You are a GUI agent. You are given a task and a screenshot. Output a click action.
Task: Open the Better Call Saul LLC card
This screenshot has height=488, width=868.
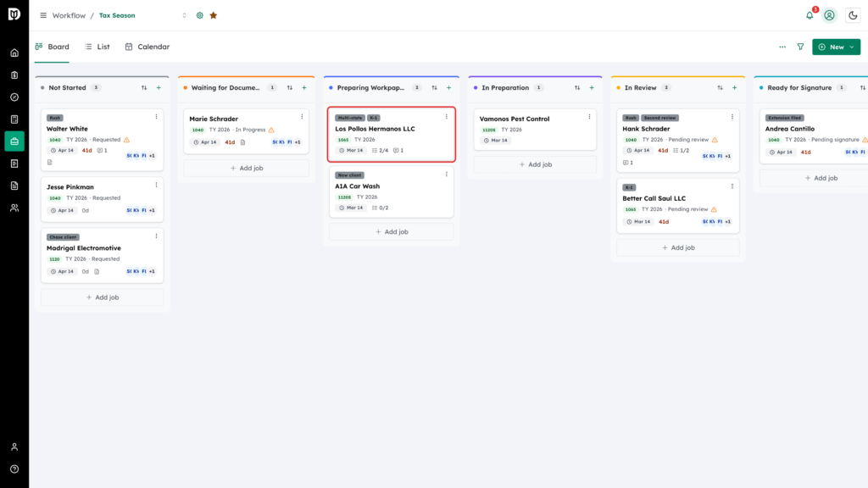tap(678, 206)
